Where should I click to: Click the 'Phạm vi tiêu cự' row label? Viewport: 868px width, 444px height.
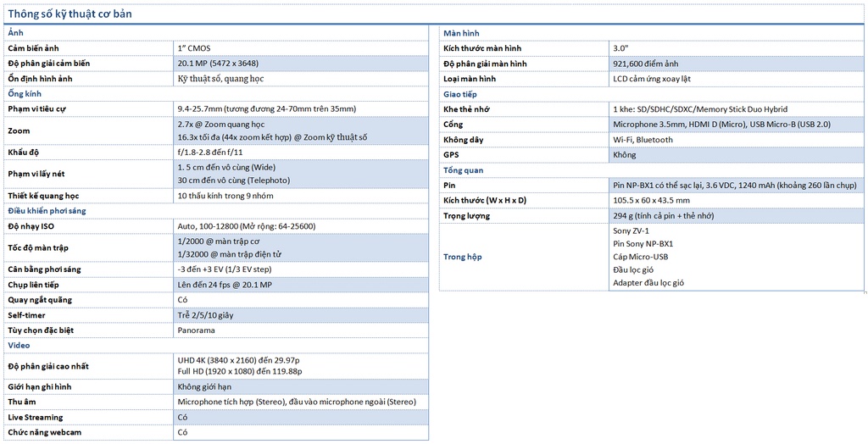[38, 108]
